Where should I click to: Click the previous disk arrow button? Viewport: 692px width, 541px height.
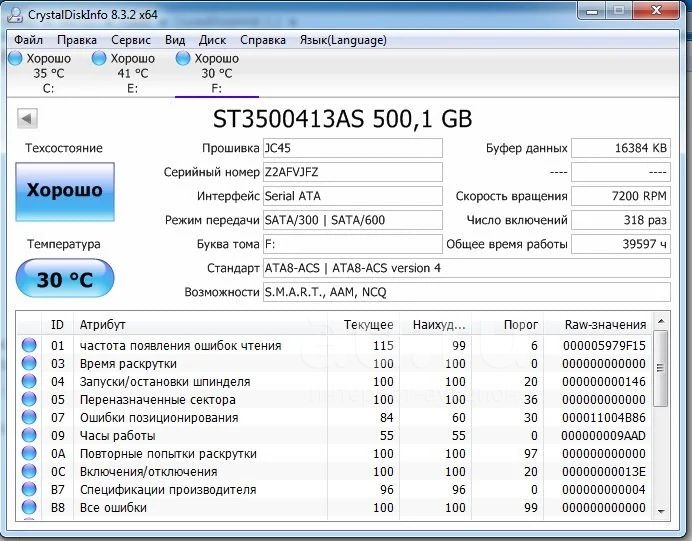point(27,118)
